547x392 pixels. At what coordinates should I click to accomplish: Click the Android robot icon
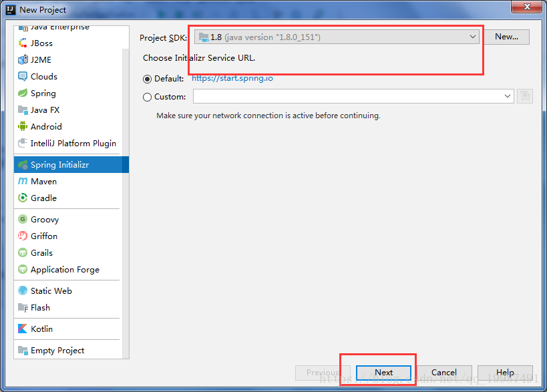(x=23, y=126)
